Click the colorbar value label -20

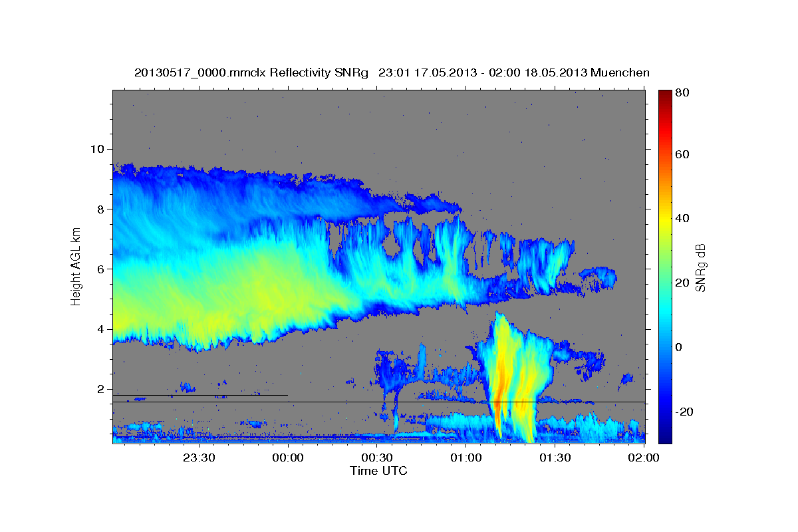point(686,412)
